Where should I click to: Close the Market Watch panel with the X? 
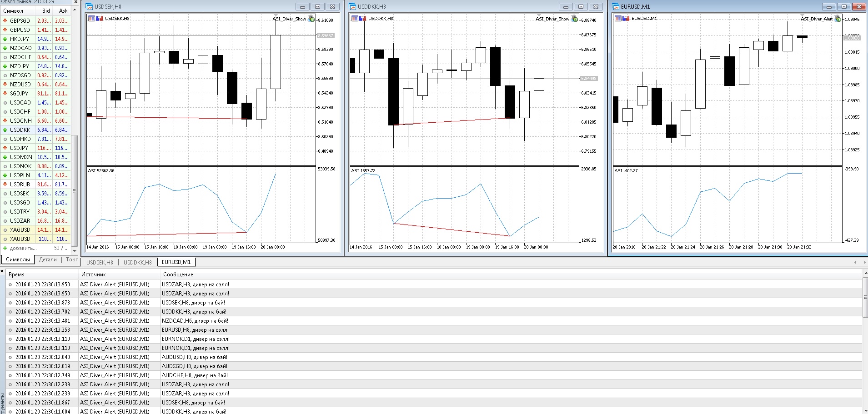(76, 2)
